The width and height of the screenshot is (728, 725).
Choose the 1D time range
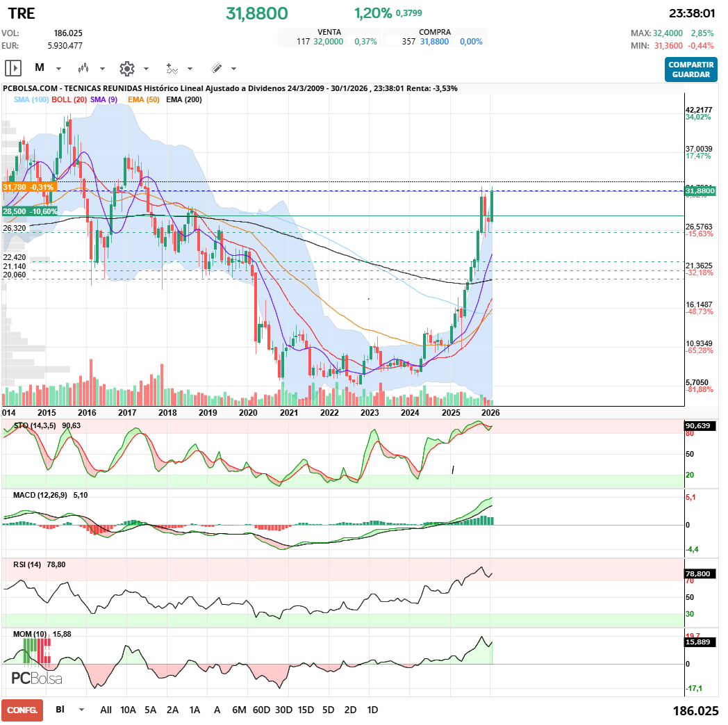point(372,710)
